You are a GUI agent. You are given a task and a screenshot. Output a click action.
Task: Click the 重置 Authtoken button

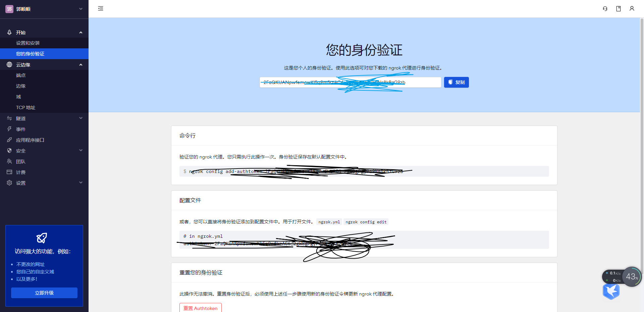[201, 308]
